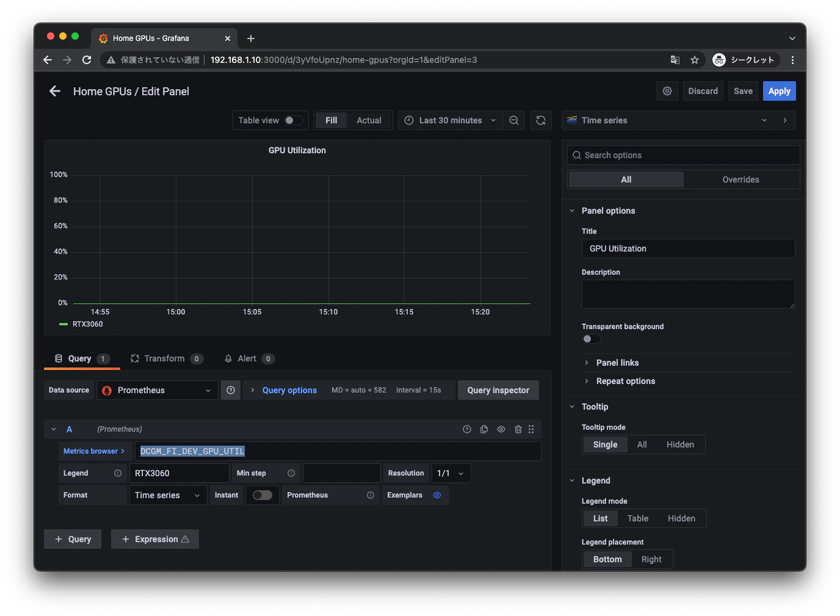Collapse query A row chevron
The width and height of the screenshot is (840, 616).
coord(54,429)
